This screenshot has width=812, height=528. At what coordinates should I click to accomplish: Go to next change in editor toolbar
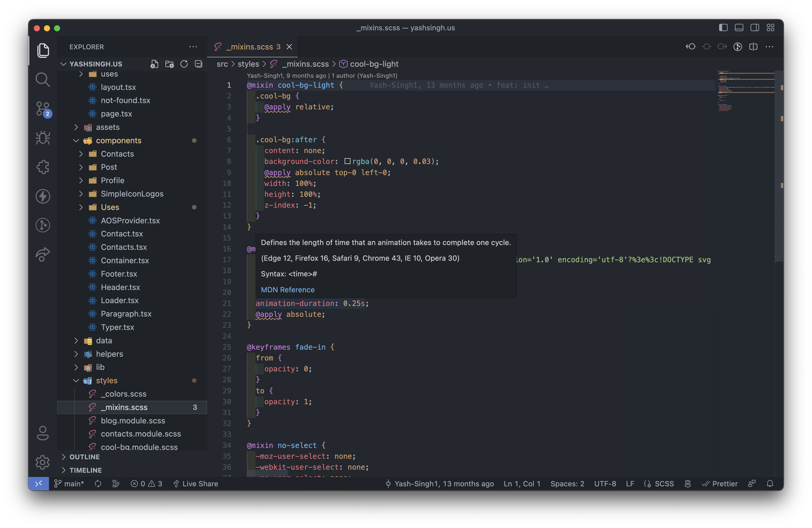click(x=722, y=46)
